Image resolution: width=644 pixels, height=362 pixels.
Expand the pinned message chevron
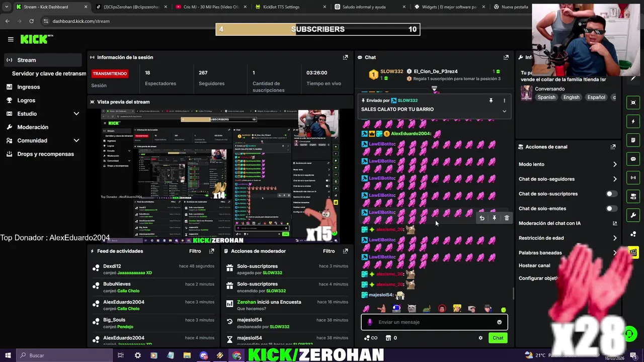tap(504, 112)
